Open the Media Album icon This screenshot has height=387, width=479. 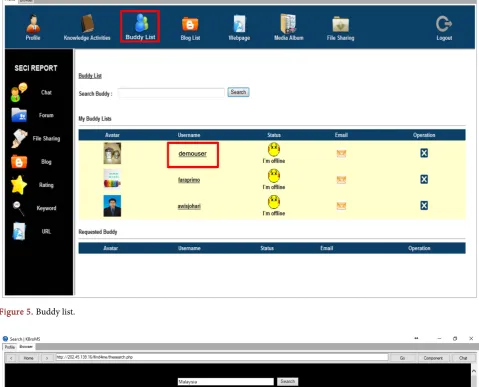(288, 24)
